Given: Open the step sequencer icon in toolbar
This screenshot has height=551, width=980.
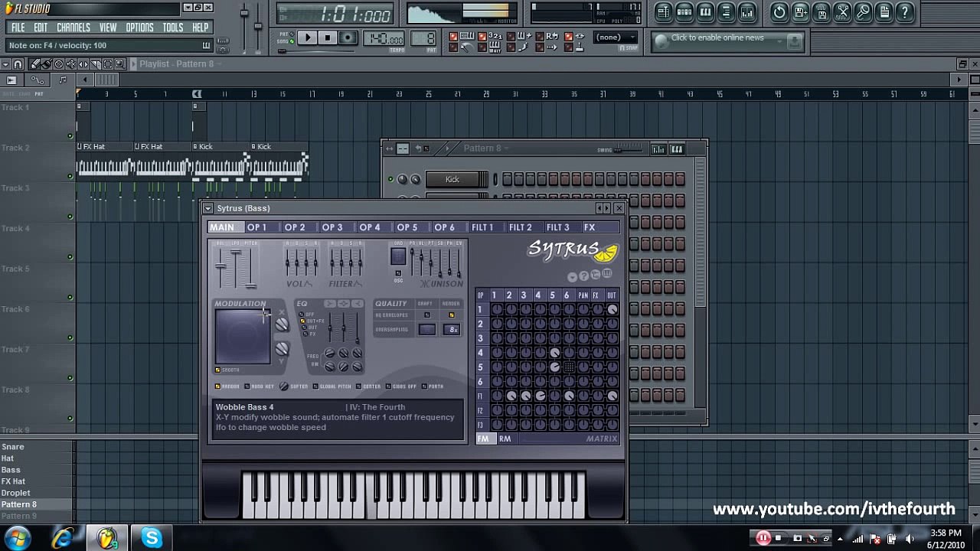Looking at the screenshot, I should click(684, 12).
